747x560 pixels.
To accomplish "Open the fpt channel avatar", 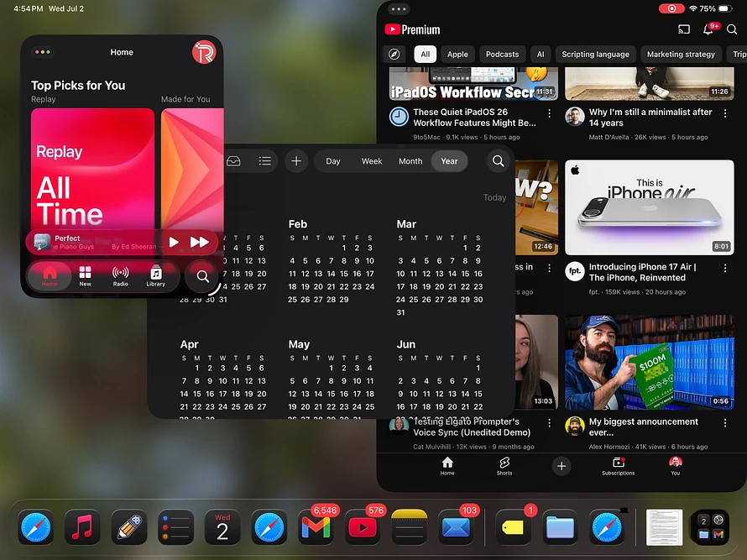I will click(x=575, y=272).
